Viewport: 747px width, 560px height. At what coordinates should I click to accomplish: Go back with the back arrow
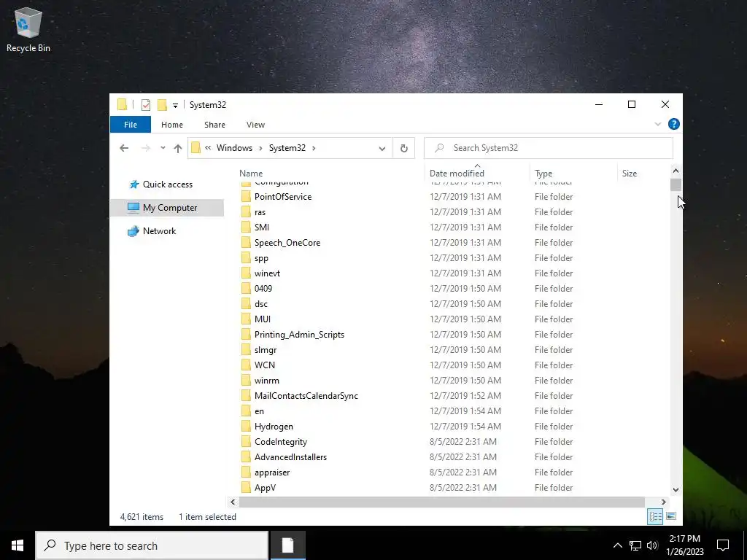[124, 148]
